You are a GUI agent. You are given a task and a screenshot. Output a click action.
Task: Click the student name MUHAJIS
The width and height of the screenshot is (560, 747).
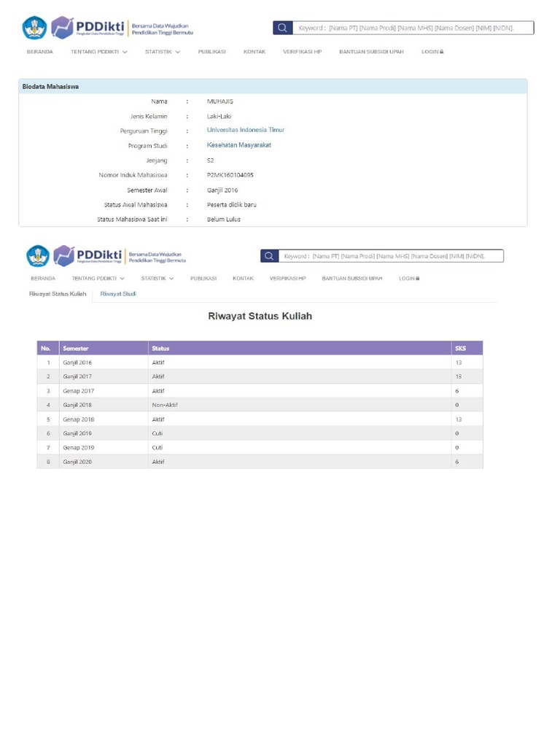click(220, 101)
